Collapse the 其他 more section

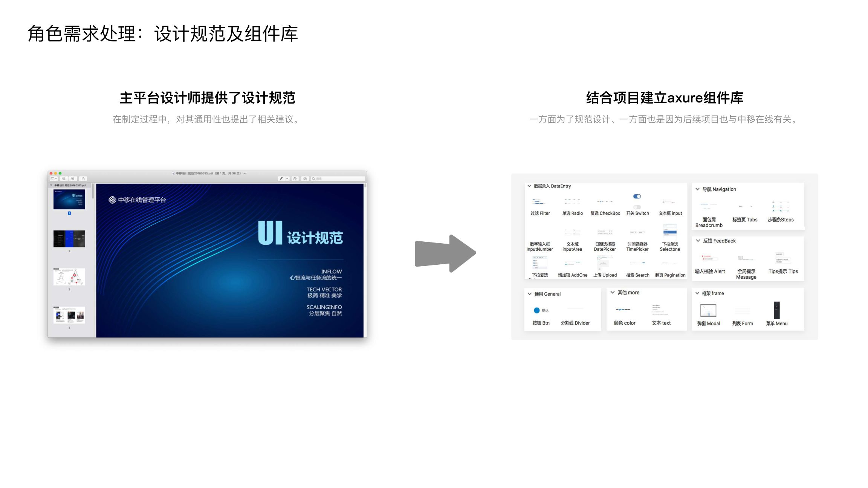[613, 292]
